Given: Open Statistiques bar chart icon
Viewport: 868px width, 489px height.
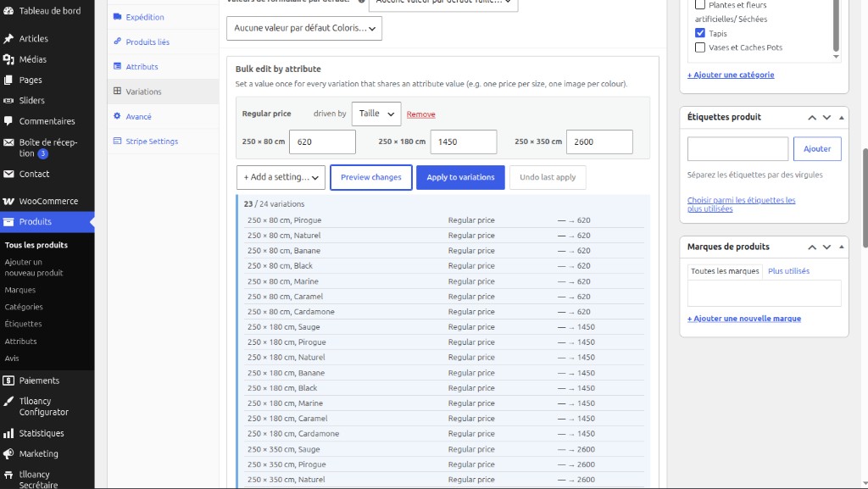Looking at the screenshot, I should tap(8, 433).
